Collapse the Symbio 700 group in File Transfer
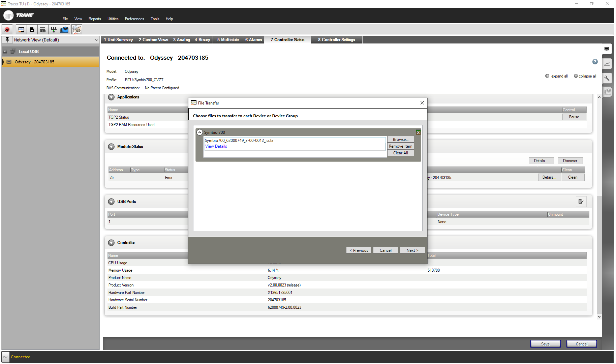Viewport: 616px width, 364px height. (x=200, y=132)
